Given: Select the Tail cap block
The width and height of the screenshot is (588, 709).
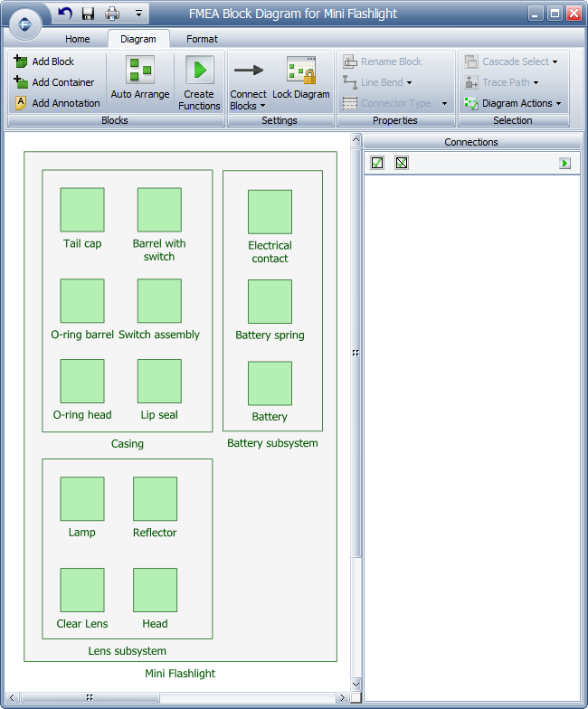Looking at the screenshot, I should pos(82,210).
